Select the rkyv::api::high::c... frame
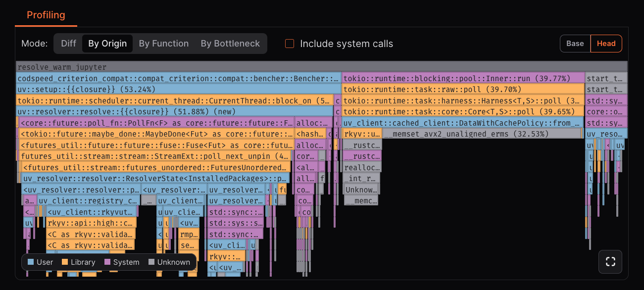The width and height of the screenshot is (644, 290). [x=91, y=223]
